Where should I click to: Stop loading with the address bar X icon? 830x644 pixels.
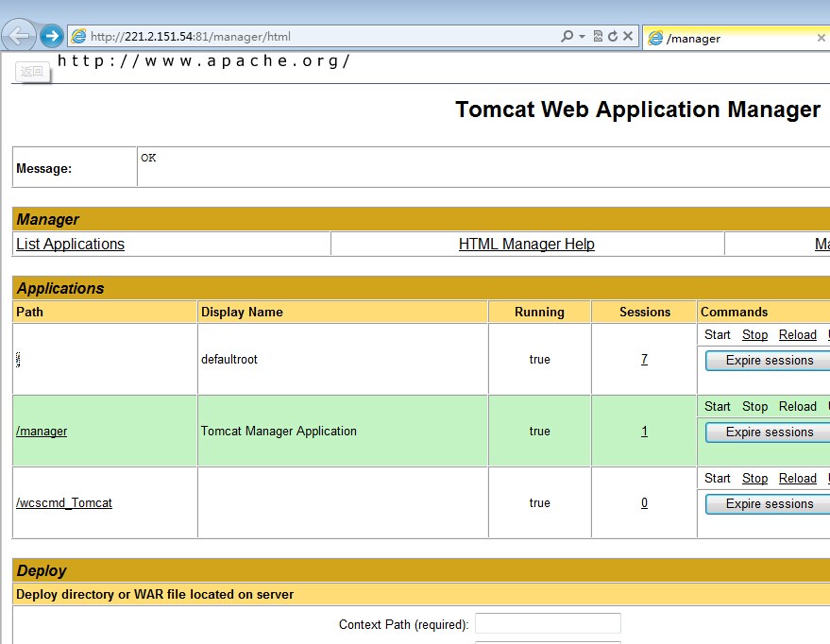[628, 36]
